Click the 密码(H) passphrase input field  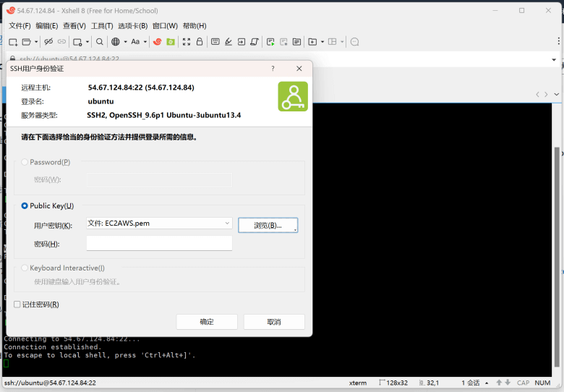[x=159, y=244]
